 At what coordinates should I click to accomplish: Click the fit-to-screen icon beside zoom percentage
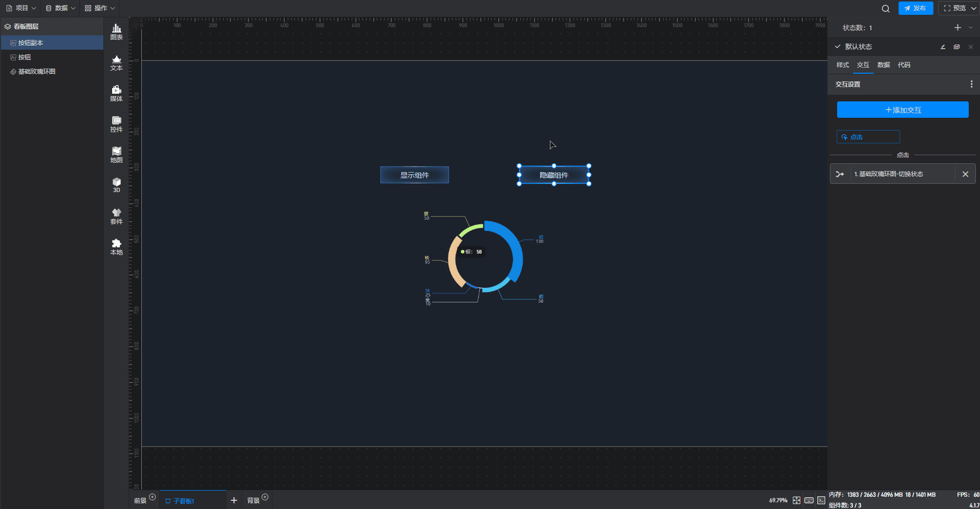pos(797,500)
